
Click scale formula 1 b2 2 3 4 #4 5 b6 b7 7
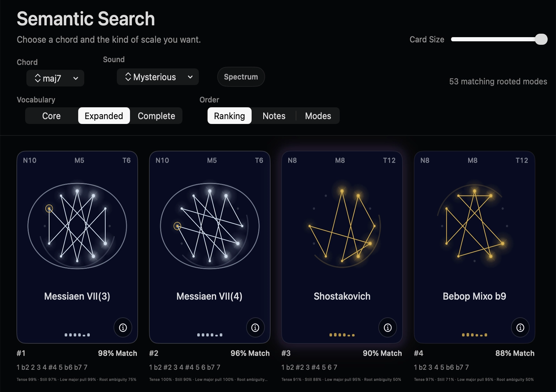pyautogui.click(x=52, y=367)
